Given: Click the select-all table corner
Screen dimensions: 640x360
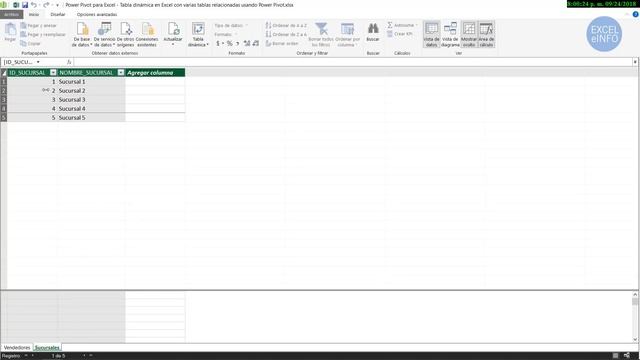Looking at the screenshot, I should click(x=4, y=73).
